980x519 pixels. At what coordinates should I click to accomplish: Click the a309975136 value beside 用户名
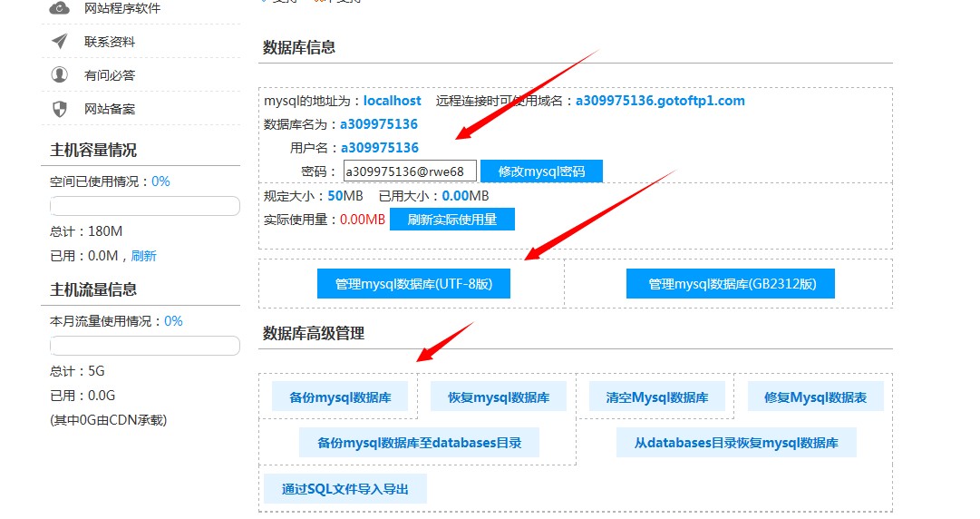tap(379, 148)
